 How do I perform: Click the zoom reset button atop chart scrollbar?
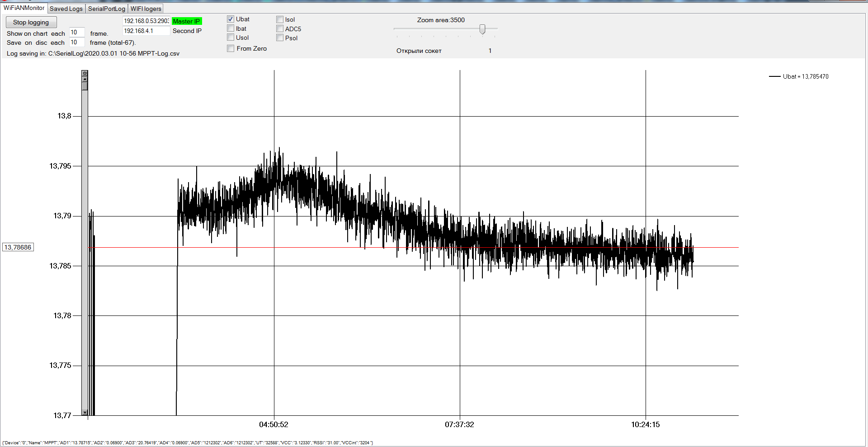click(85, 73)
